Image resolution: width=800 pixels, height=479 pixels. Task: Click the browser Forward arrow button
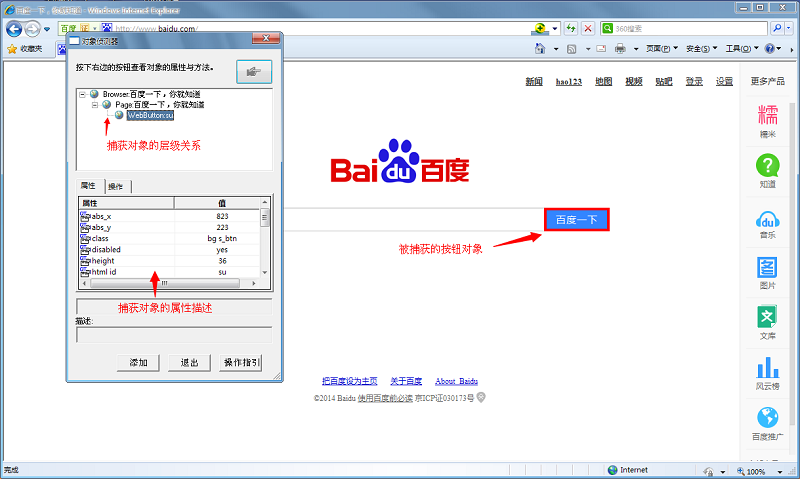pyautogui.click(x=33, y=29)
